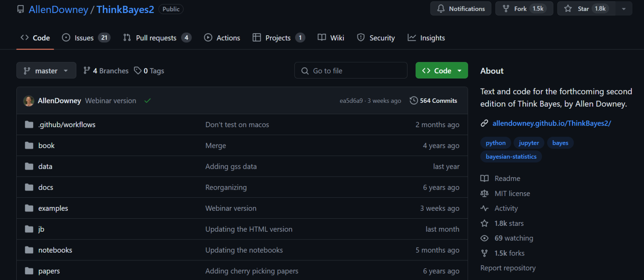
Task: Switch to the Pull requests tab
Action: coord(156,37)
